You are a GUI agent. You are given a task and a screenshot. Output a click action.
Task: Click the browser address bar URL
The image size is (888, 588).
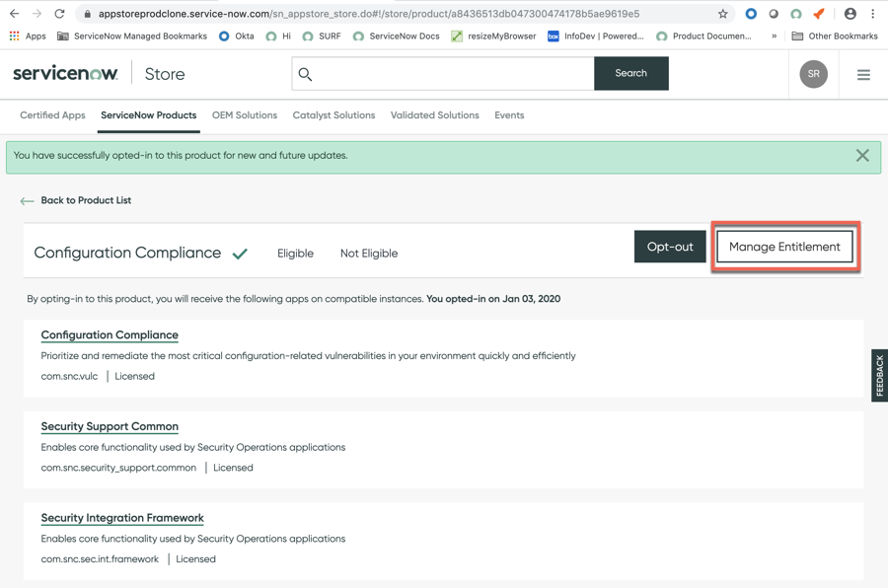[x=369, y=14]
